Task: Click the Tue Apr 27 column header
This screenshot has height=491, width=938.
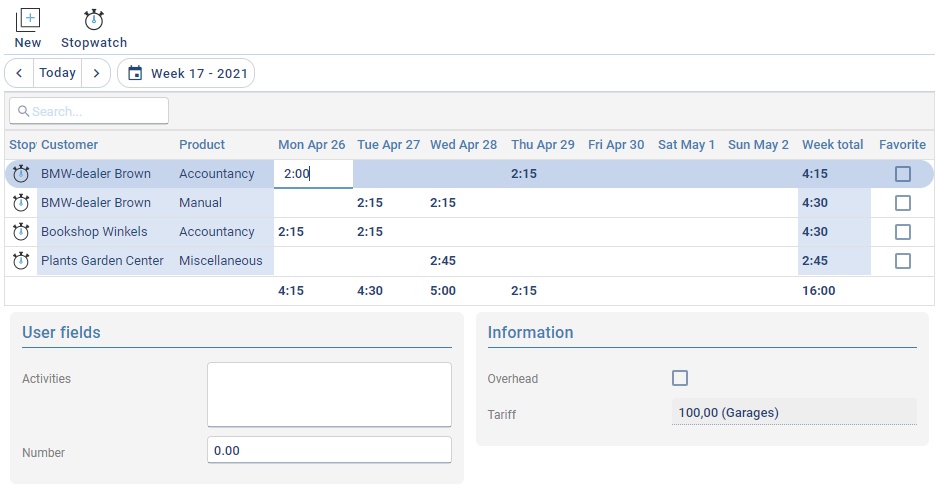Action: tap(389, 145)
